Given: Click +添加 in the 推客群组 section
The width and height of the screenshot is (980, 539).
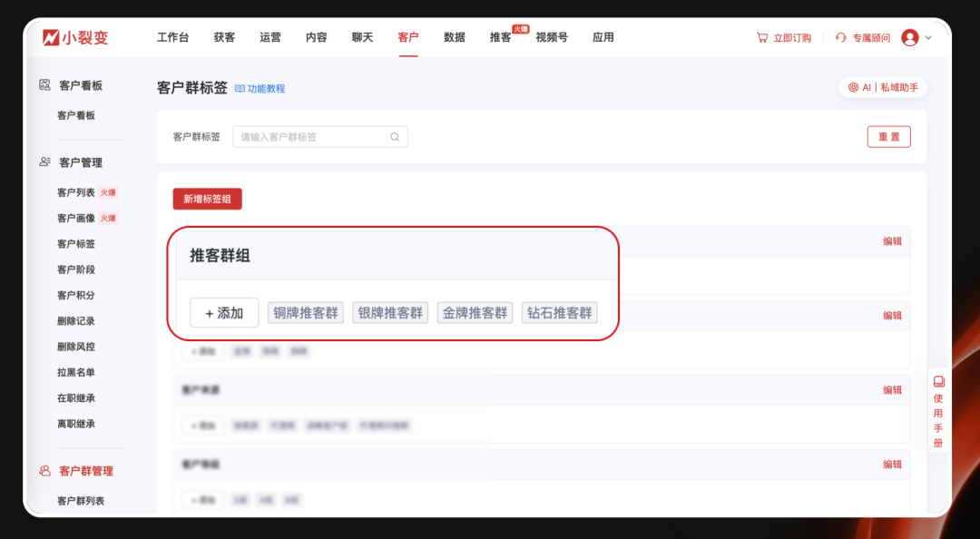Looking at the screenshot, I should pyautogui.click(x=223, y=312).
